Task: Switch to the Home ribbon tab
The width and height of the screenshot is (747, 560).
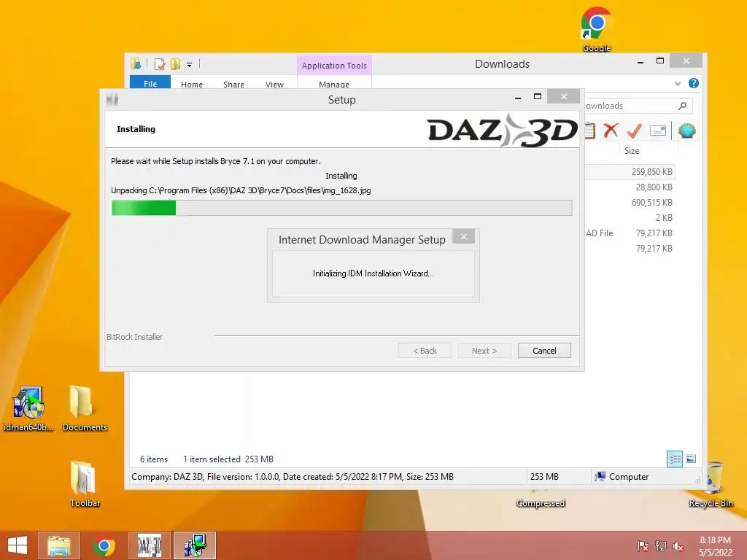Action: point(192,85)
